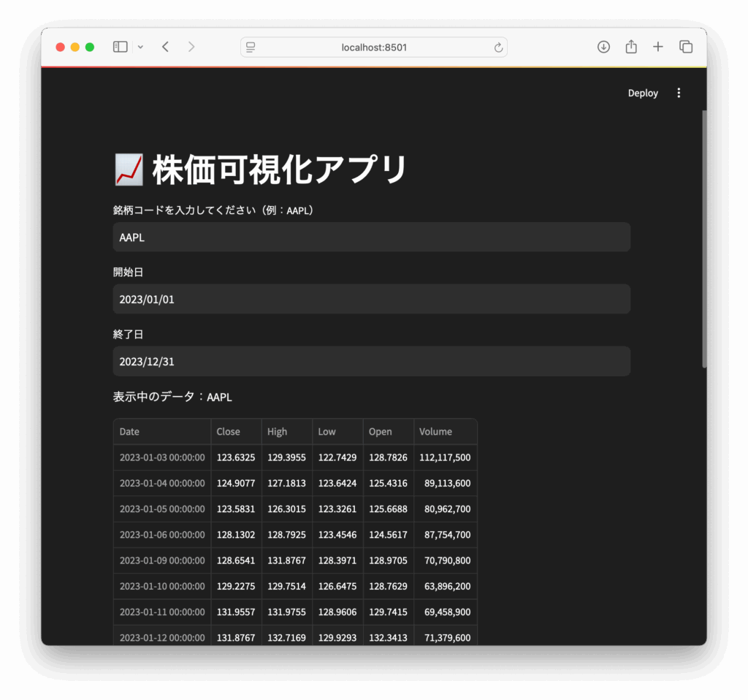Click the page reader icon in address bar

[251, 47]
